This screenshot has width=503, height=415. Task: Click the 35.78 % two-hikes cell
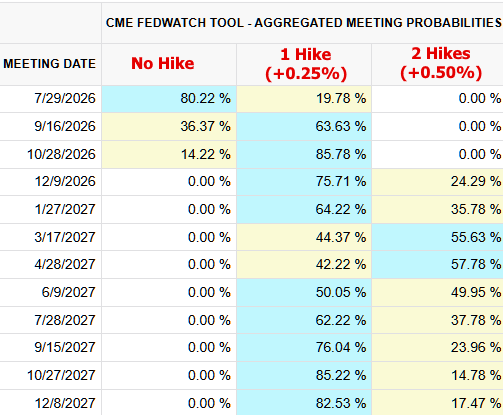438,210
